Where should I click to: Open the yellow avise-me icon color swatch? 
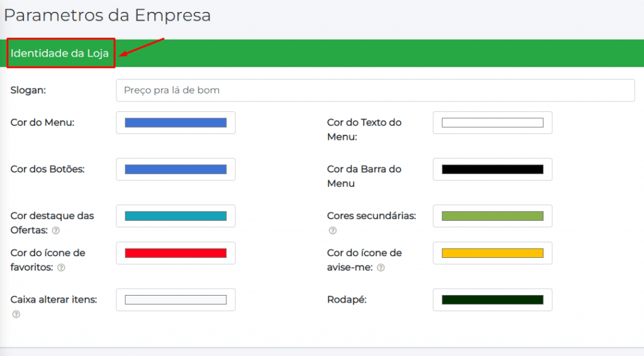(x=492, y=253)
